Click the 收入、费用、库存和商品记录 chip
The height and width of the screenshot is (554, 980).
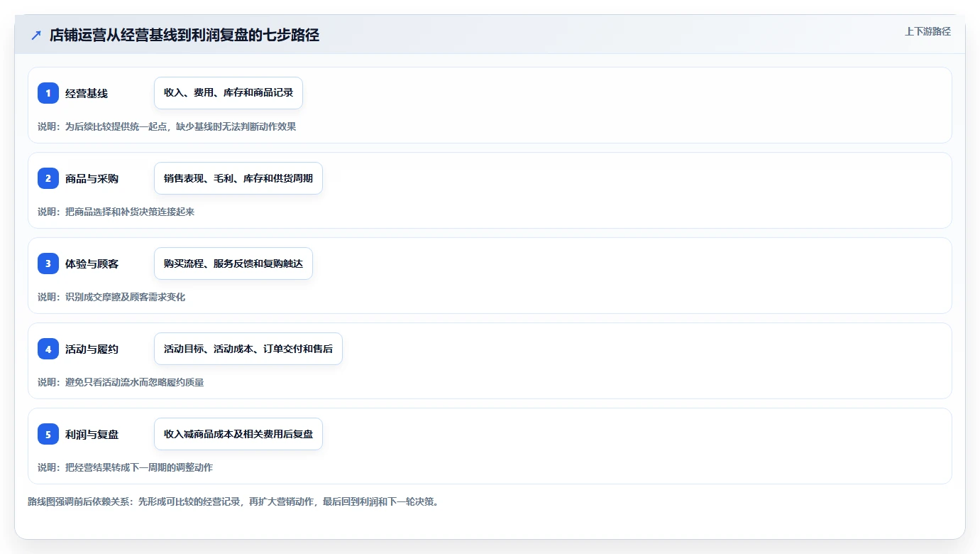pos(229,93)
